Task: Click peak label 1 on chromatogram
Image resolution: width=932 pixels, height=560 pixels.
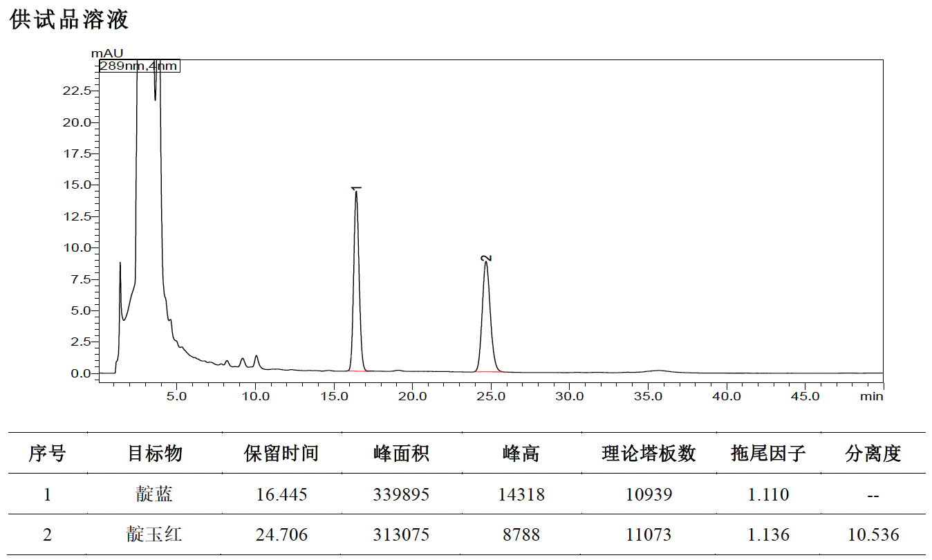Action: click(357, 187)
